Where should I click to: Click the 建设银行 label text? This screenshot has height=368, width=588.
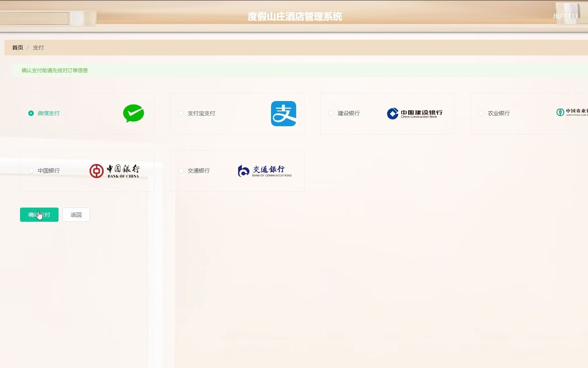(349, 113)
